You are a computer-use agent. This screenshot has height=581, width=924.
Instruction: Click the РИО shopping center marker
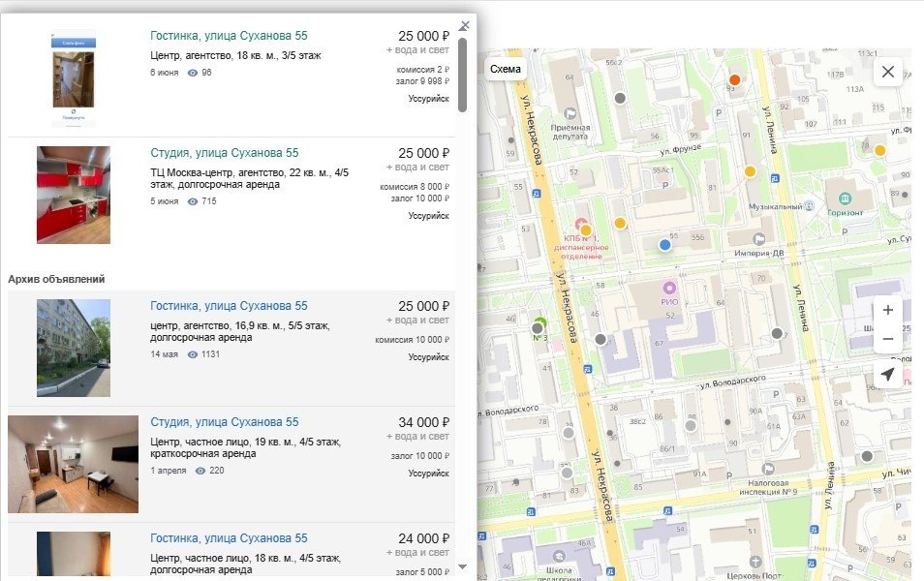coord(669,289)
